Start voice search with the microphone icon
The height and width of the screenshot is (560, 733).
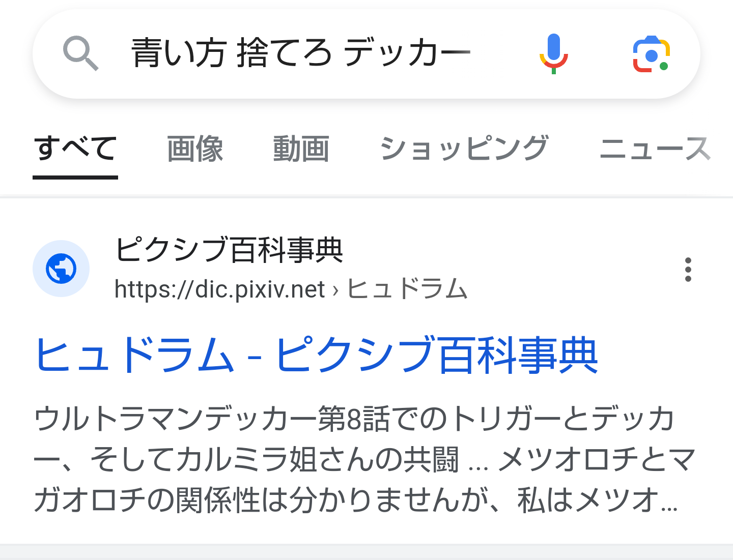(x=553, y=53)
